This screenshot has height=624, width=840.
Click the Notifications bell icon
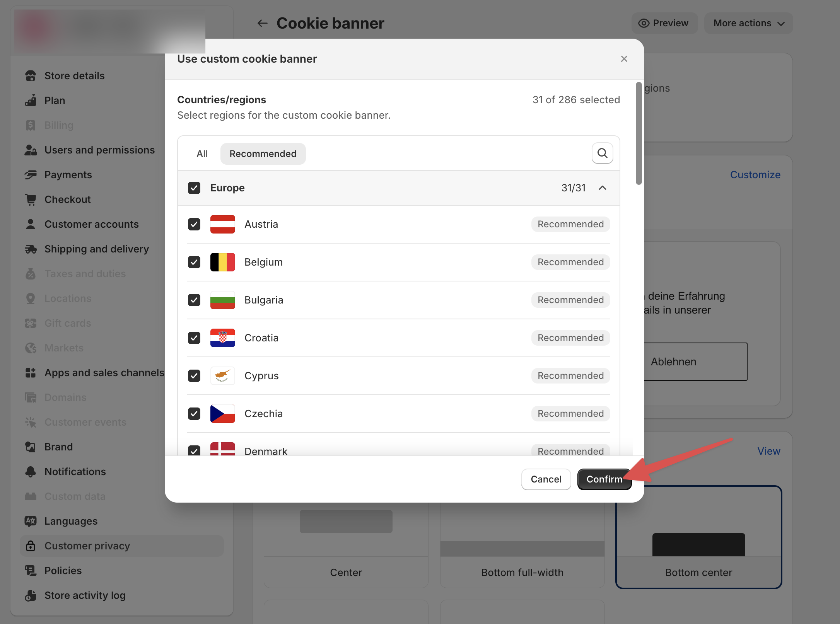click(31, 471)
